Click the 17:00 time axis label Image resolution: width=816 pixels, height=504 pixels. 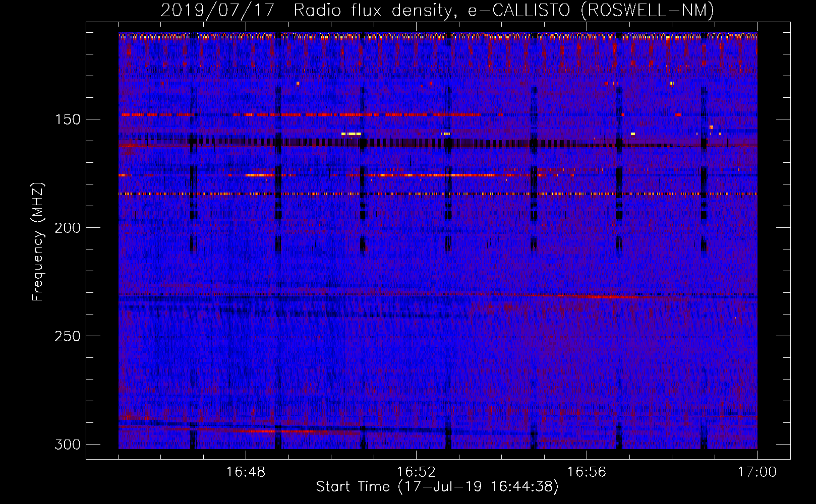coord(756,472)
